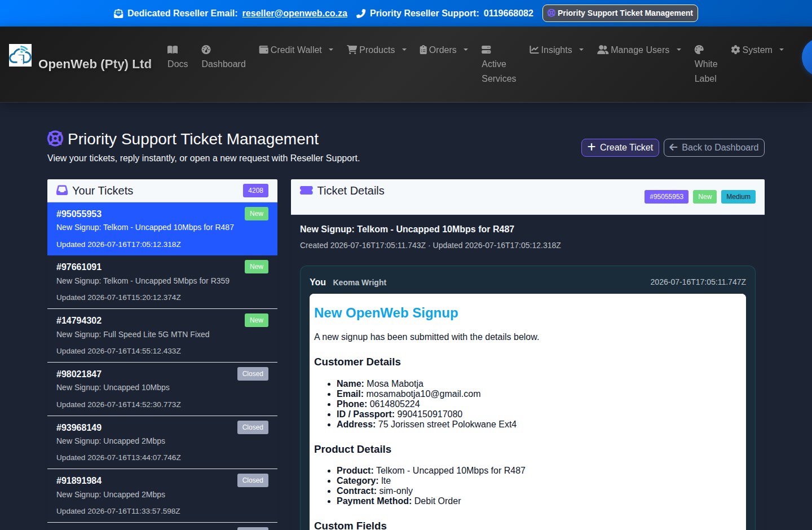Click the message timestamp 2026-07-16T17:05:11.747Z

pos(698,282)
